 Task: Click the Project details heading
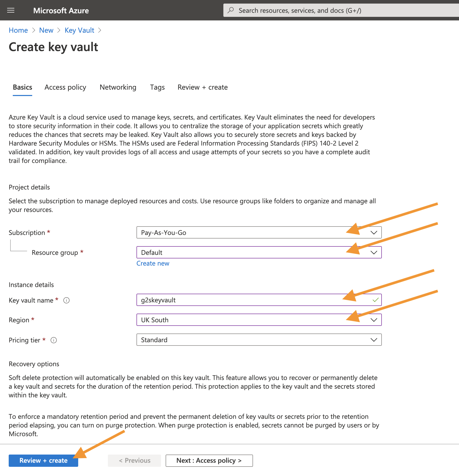click(29, 187)
